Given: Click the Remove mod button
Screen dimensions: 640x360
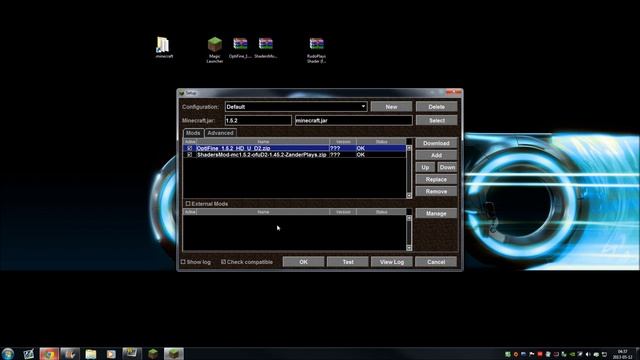Looking at the screenshot, I should pyautogui.click(x=436, y=191).
